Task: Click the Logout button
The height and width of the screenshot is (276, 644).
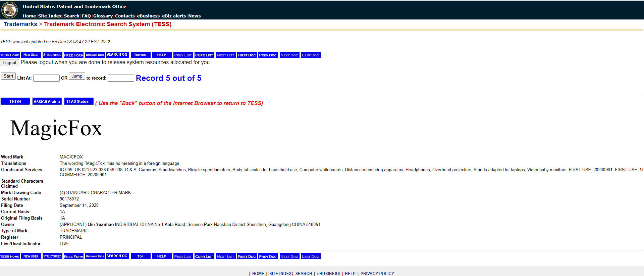Action: (x=9, y=63)
